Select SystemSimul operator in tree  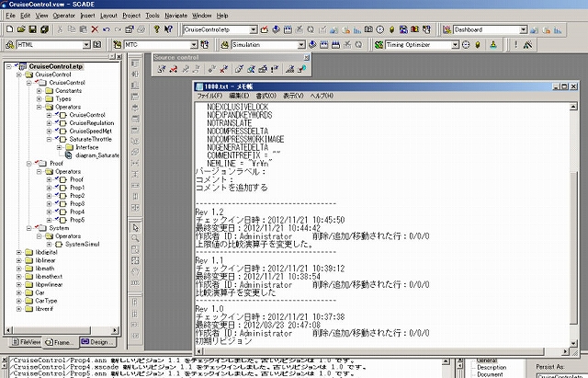click(82, 245)
